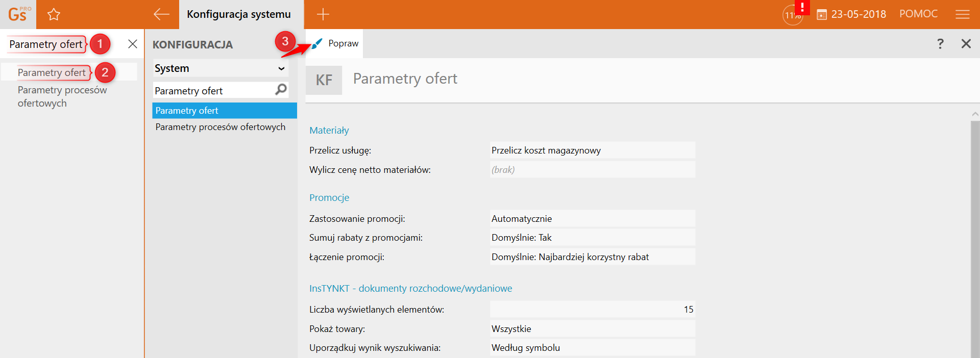Click the Liczba wyświetlanych elementów field
The height and width of the screenshot is (358, 980).
point(592,310)
